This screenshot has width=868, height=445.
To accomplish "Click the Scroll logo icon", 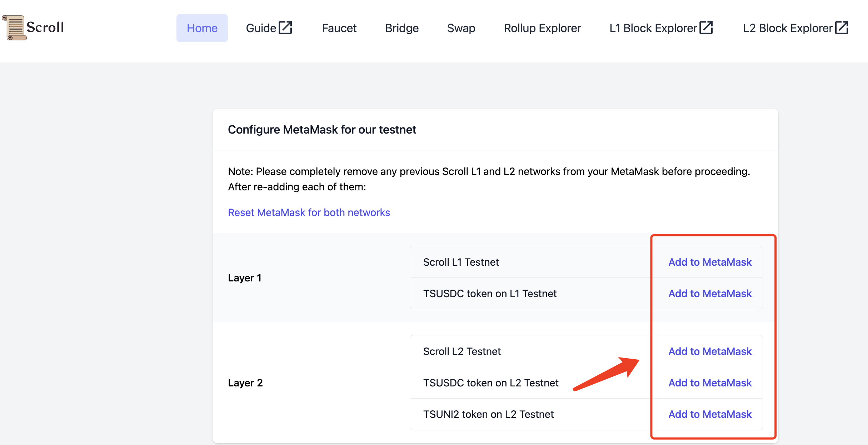I will click(x=14, y=28).
